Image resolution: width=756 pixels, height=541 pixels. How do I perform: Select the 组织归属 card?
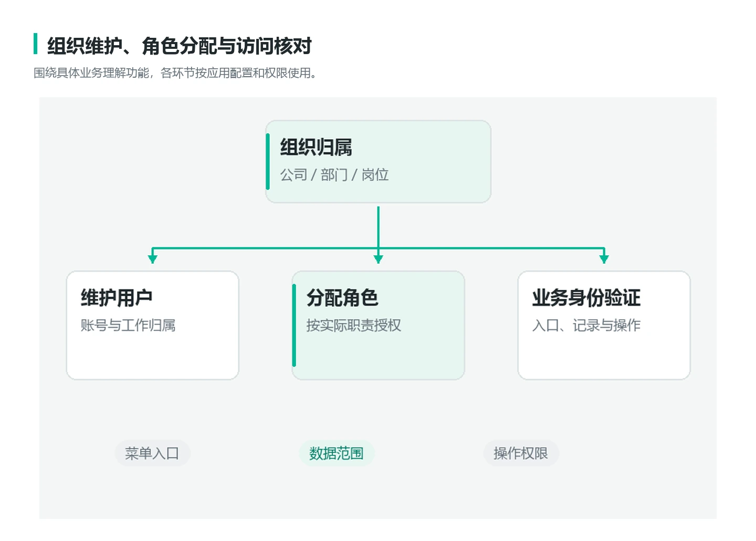point(378,162)
